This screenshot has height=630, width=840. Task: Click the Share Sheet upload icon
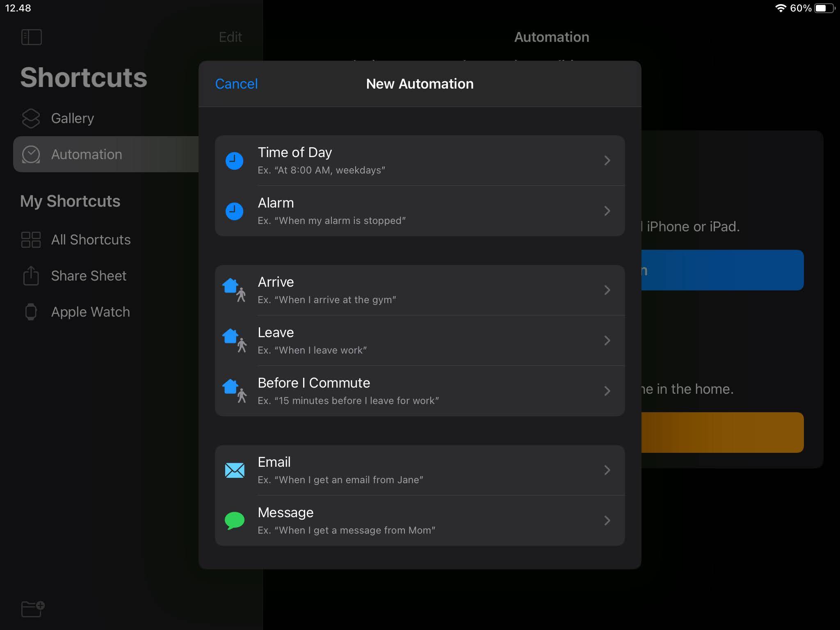[x=31, y=276]
